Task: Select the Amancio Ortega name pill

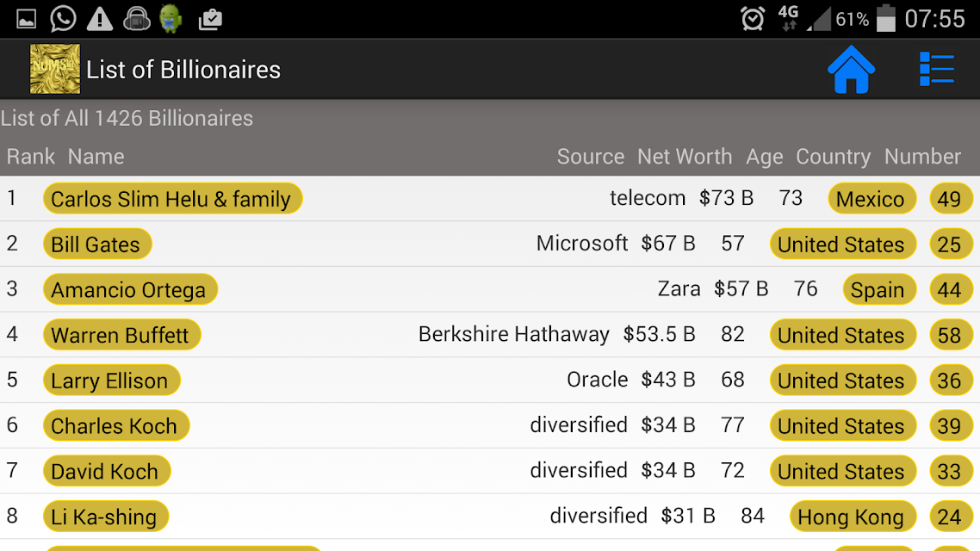Action: pos(130,289)
